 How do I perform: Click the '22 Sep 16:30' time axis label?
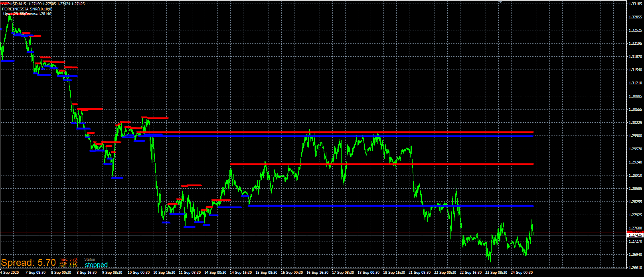[470, 273]
